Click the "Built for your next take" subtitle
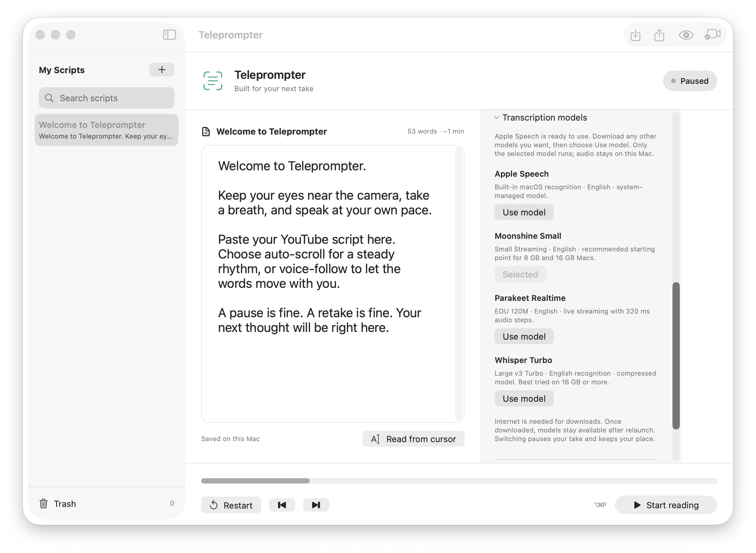This screenshot has width=756, height=553. pyautogui.click(x=274, y=89)
